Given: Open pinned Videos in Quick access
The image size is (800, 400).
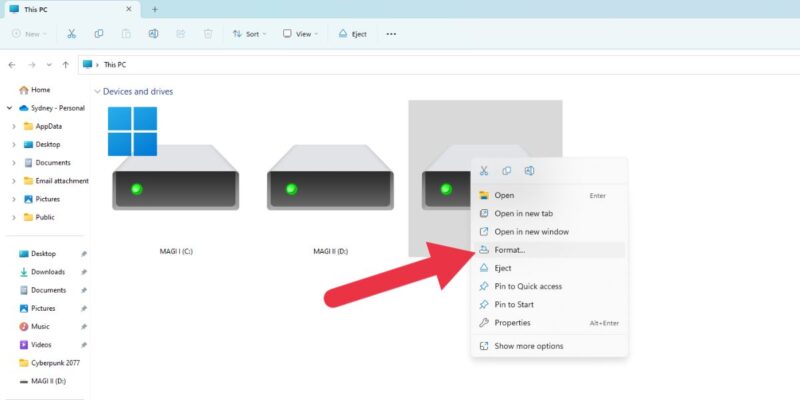Looking at the screenshot, I should tap(35, 345).
